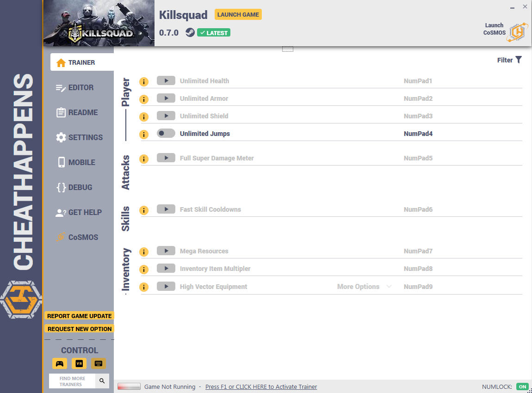Click the 0.7.0 version number

(x=169, y=33)
